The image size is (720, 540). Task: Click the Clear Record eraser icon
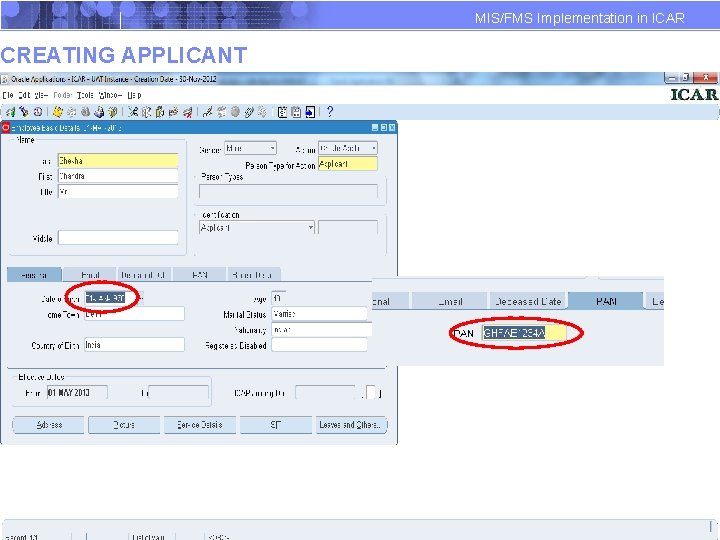click(x=174, y=112)
